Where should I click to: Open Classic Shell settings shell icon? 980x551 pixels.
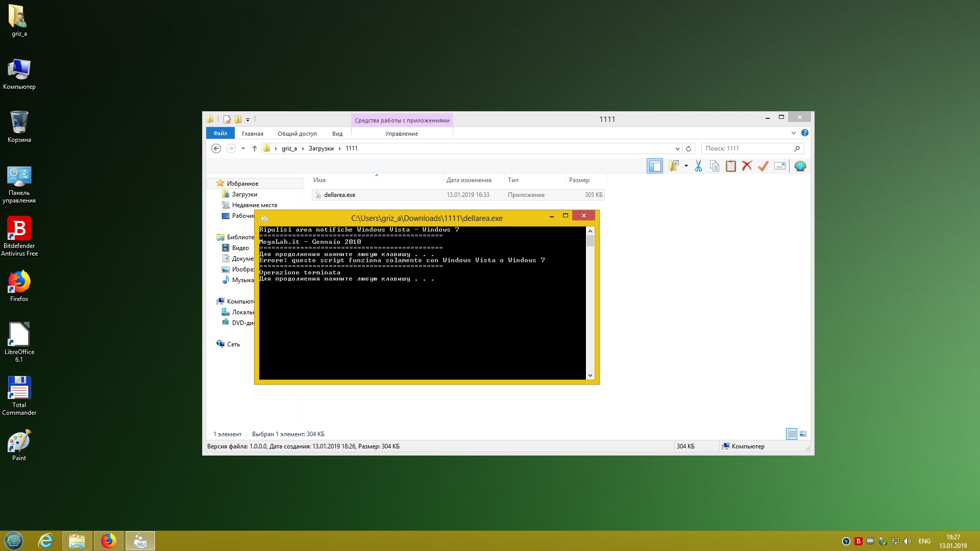[800, 166]
